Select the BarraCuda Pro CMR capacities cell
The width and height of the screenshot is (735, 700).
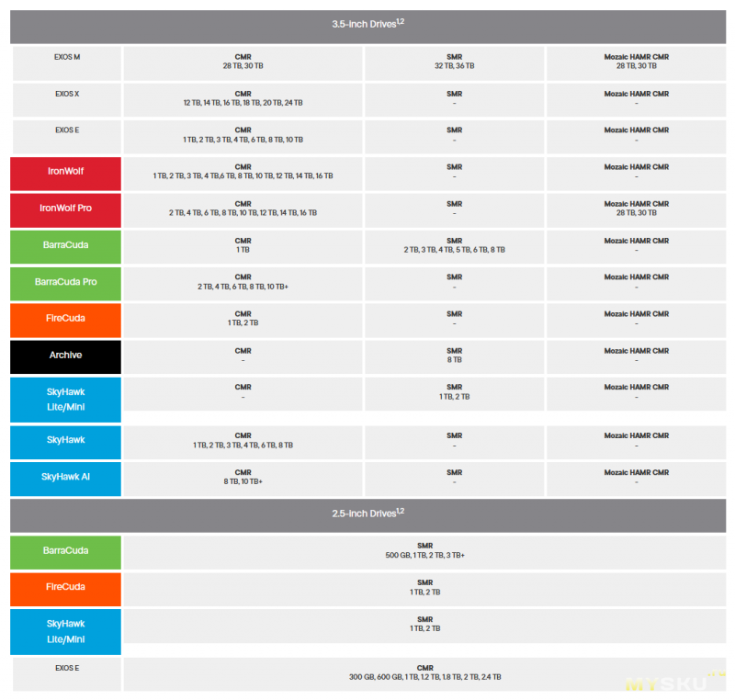click(x=243, y=282)
